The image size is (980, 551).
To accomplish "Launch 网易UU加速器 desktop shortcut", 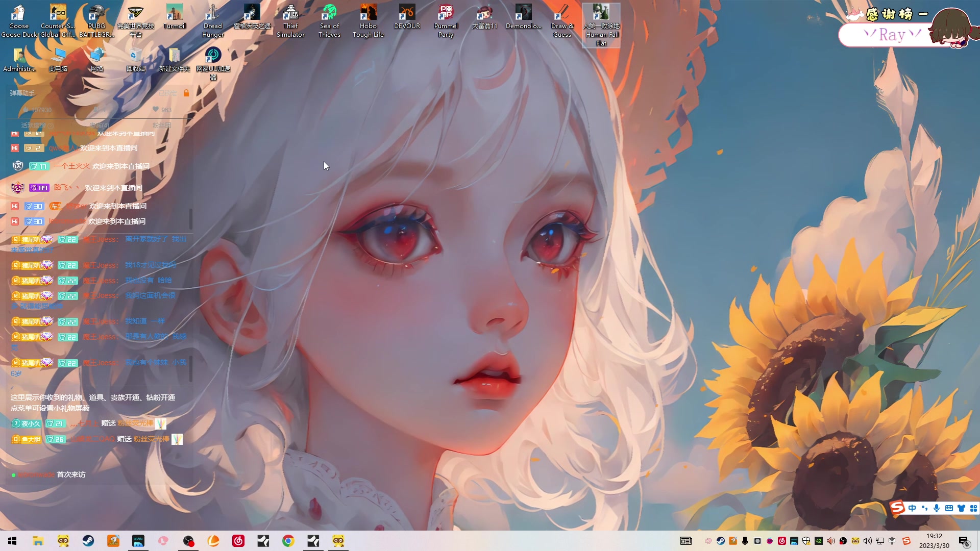I will 213,64.
